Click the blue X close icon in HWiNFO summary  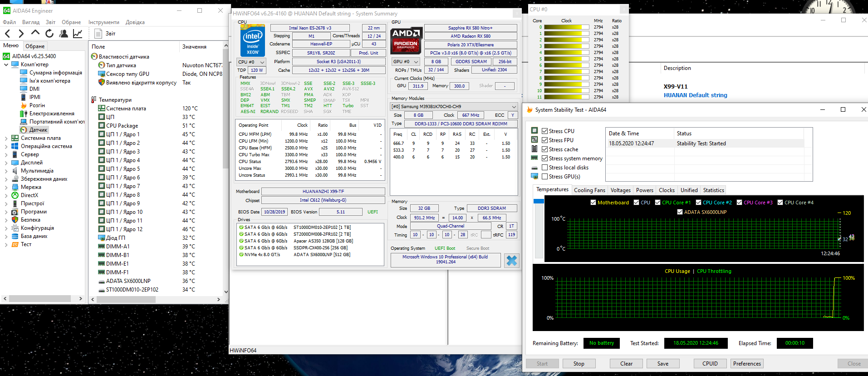point(511,260)
